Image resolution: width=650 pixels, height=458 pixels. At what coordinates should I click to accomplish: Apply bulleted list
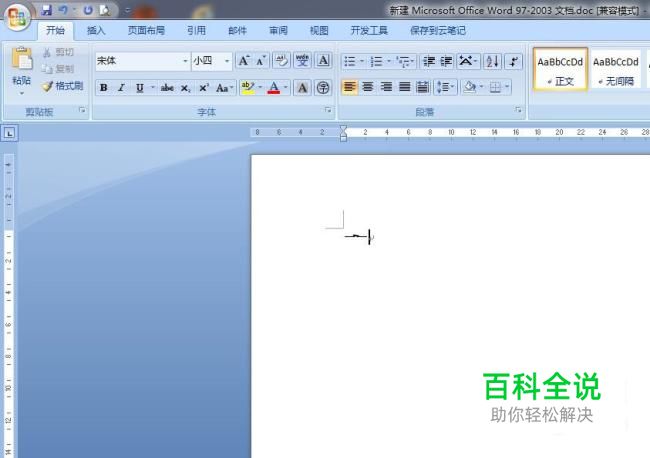click(349, 62)
